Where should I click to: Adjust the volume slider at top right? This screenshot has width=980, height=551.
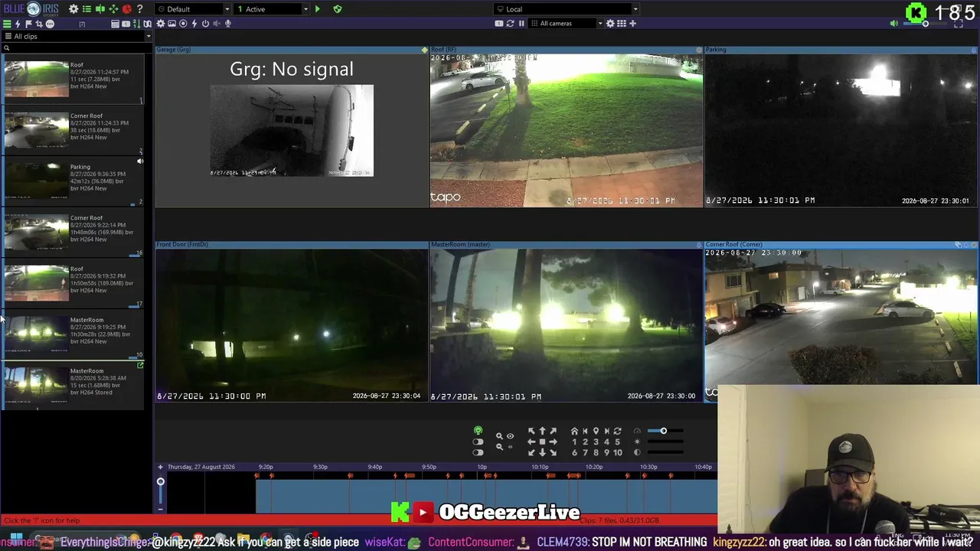click(x=925, y=24)
